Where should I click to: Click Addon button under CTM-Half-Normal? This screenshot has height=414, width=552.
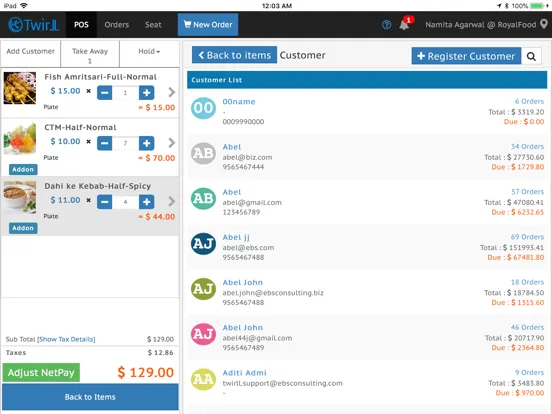(23, 169)
